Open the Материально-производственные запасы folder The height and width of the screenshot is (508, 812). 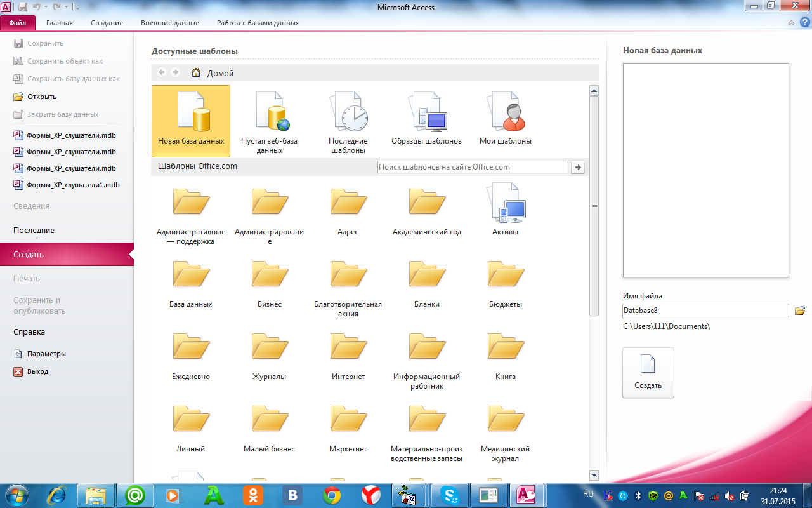click(x=427, y=433)
